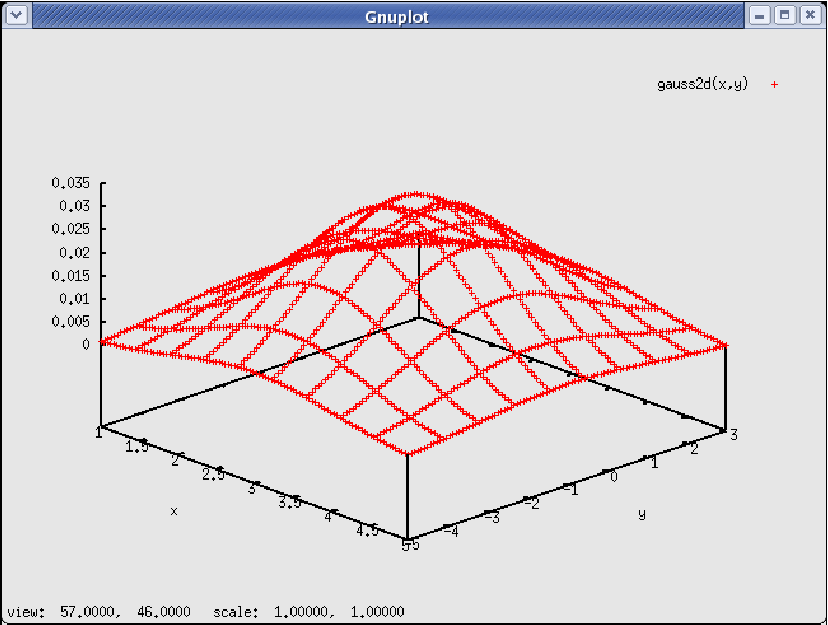828x625 pixels.
Task: Click the 57.0000 view angle value
Action: [x=90, y=612]
